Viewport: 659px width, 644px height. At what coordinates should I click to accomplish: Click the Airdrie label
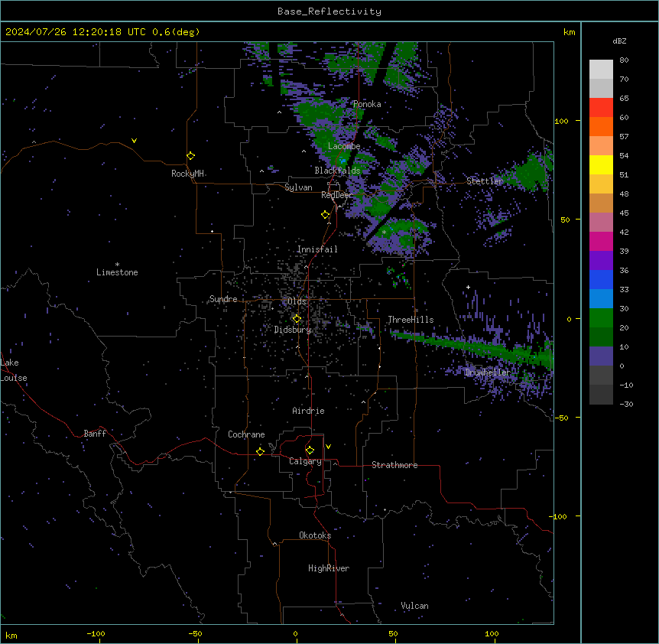308,411
